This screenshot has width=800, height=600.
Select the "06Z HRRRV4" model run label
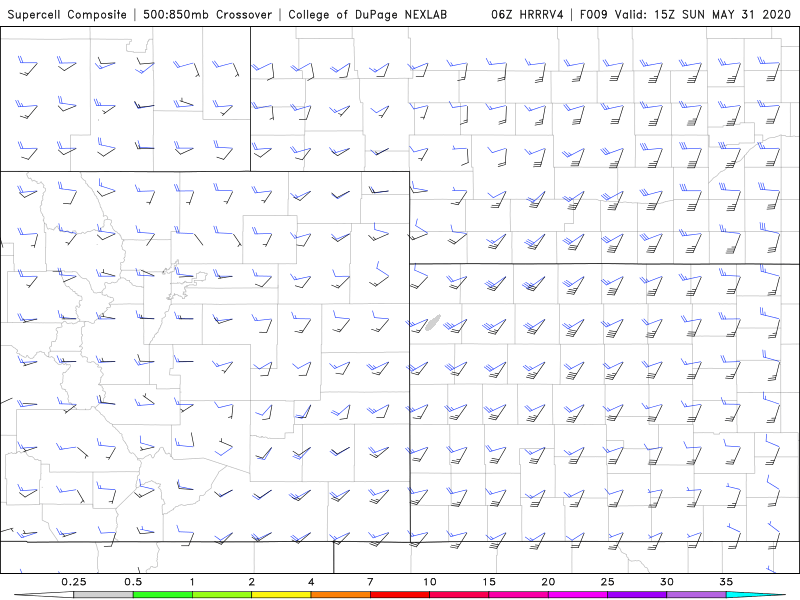pyautogui.click(x=527, y=14)
